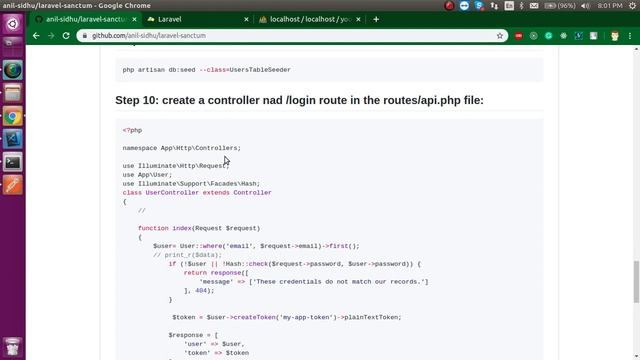Screen dimensions: 640x360
Task: Open the TeamViewer tray indicator
Action: tap(464, 6)
